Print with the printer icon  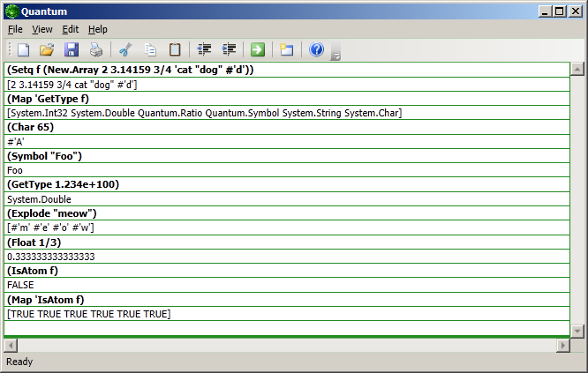[95, 49]
